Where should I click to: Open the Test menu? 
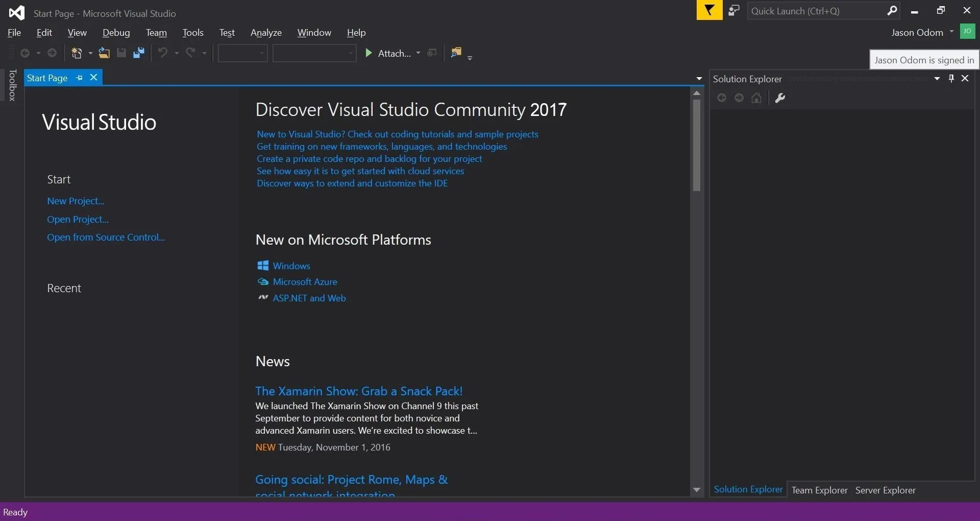pos(227,33)
